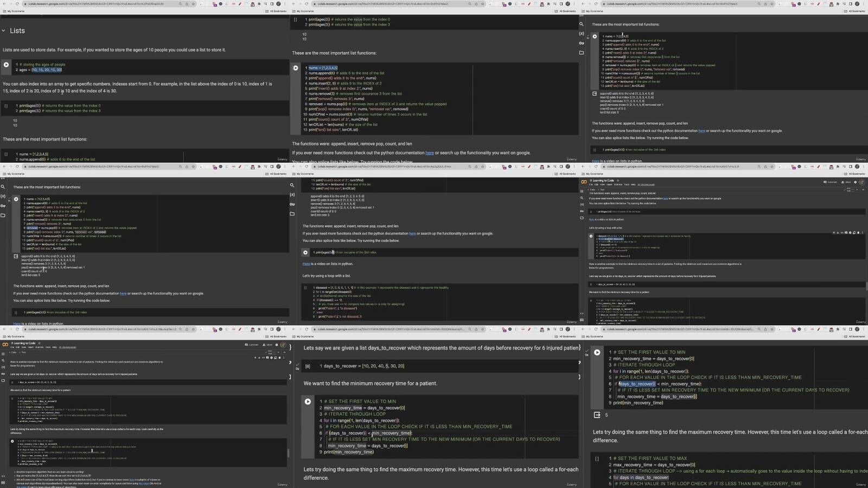
Task: Follow the documentation 'here' link in top-right frame
Action: [701, 131]
